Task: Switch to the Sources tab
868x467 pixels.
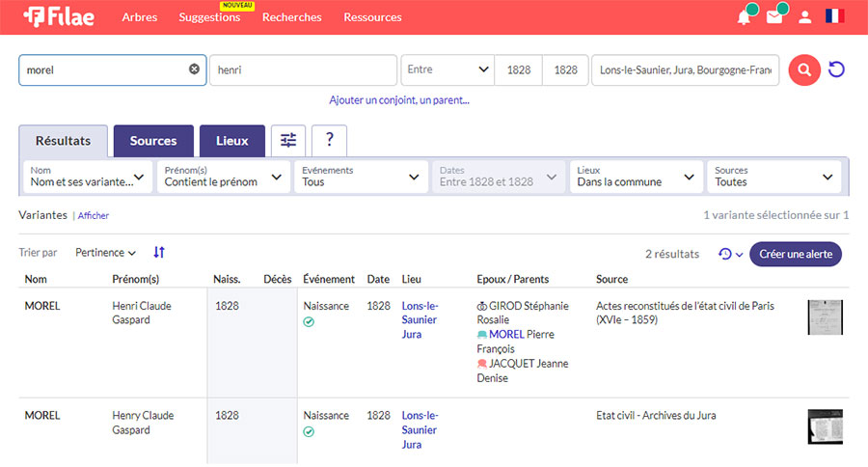Action: click(x=153, y=141)
